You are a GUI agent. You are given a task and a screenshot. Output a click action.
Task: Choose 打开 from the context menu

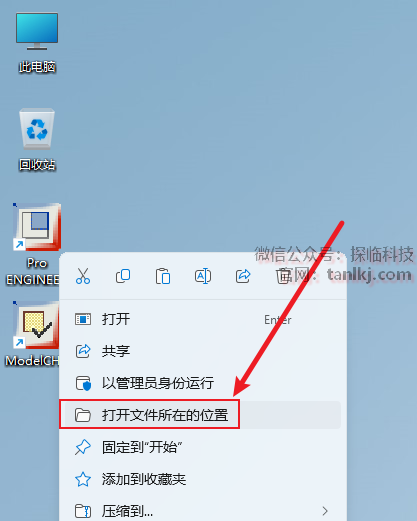pos(203,319)
